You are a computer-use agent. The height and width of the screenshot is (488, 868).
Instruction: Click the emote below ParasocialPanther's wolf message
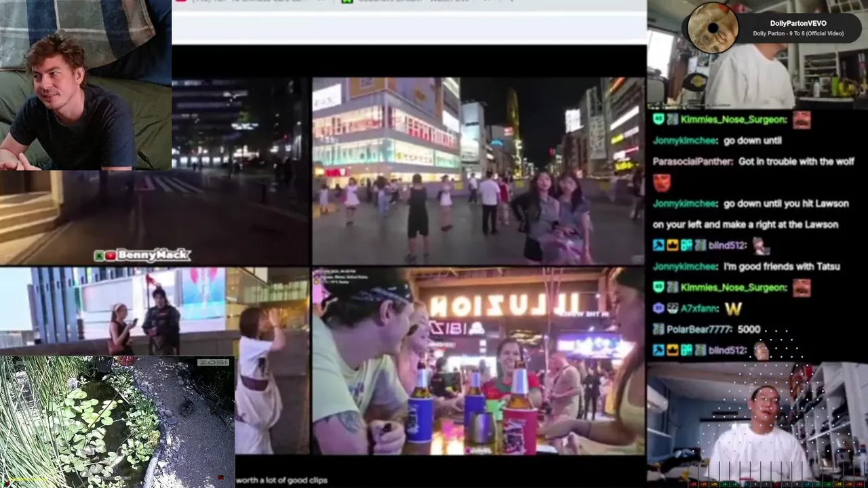coord(662,182)
